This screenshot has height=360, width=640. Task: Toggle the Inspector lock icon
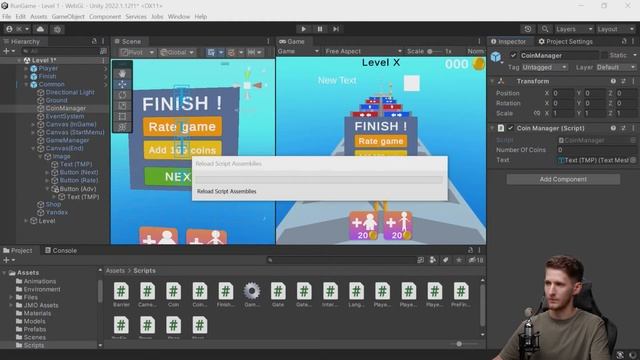tap(624, 41)
